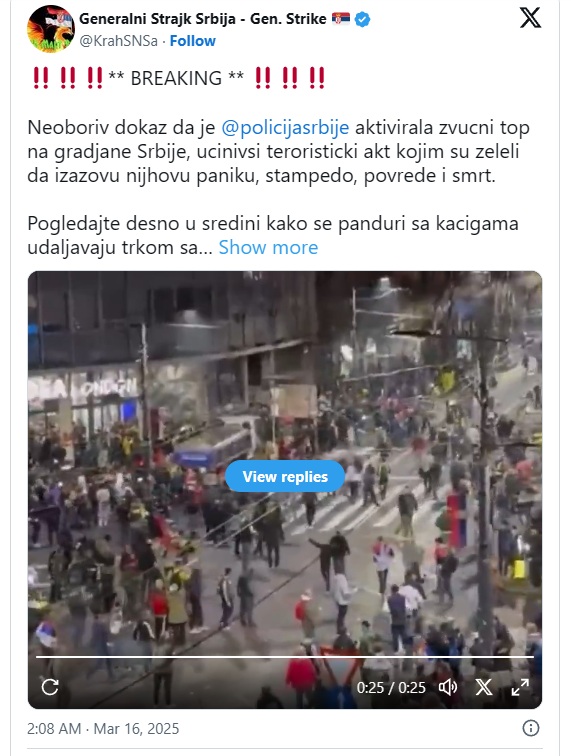Open the 2:08 AM Mar 16, 2025 timestamp
This screenshot has height=756, width=571.
coord(103,728)
